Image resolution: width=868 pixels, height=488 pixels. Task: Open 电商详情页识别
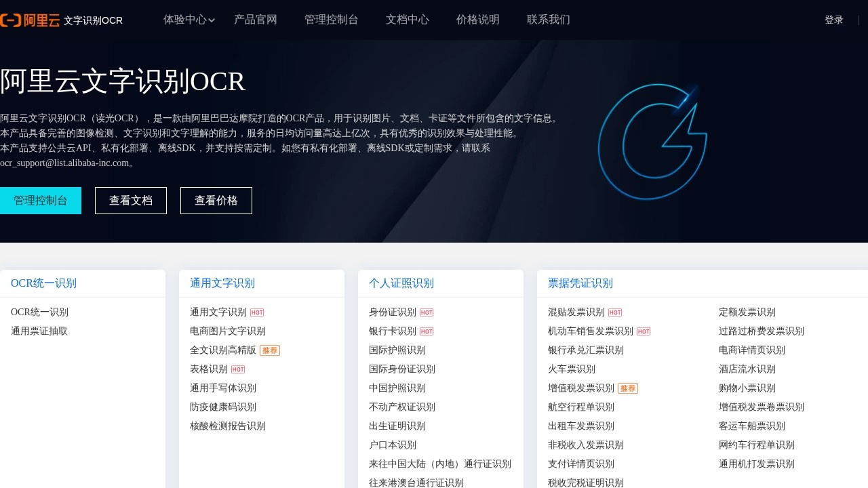coord(752,350)
